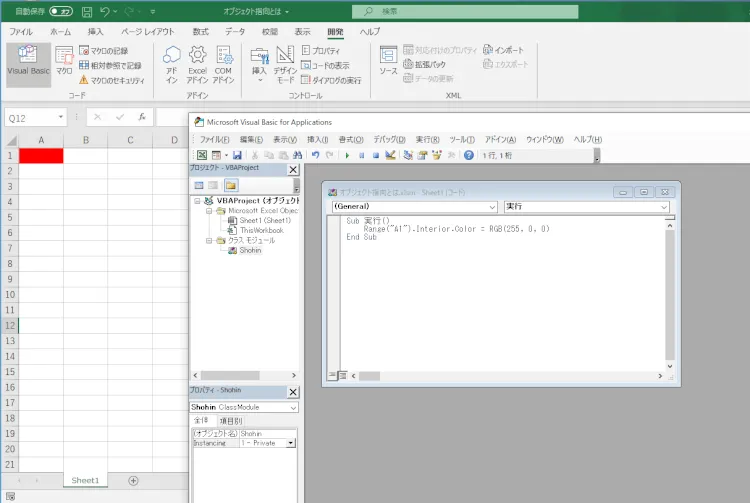This screenshot has height=503, width=750.
Task: Save workbook from Excel title bar icon
Action: click(x=87, y=12)
